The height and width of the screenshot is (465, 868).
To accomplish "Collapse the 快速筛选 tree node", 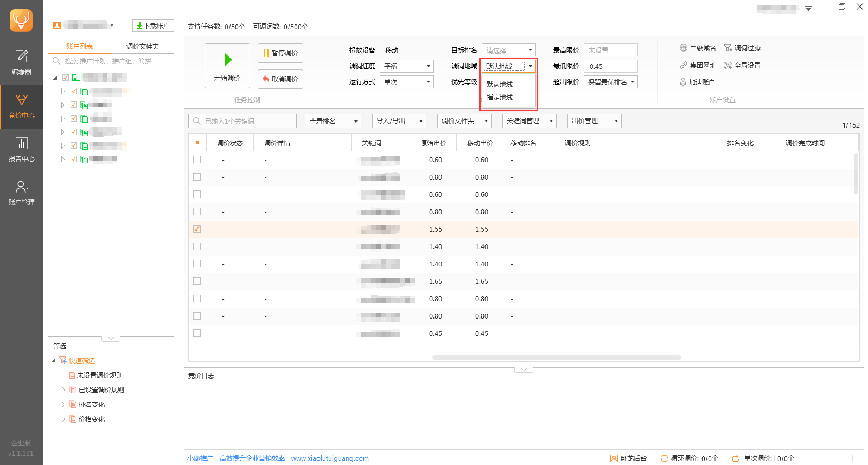I will pyautogui.click(x=54, y=361).
